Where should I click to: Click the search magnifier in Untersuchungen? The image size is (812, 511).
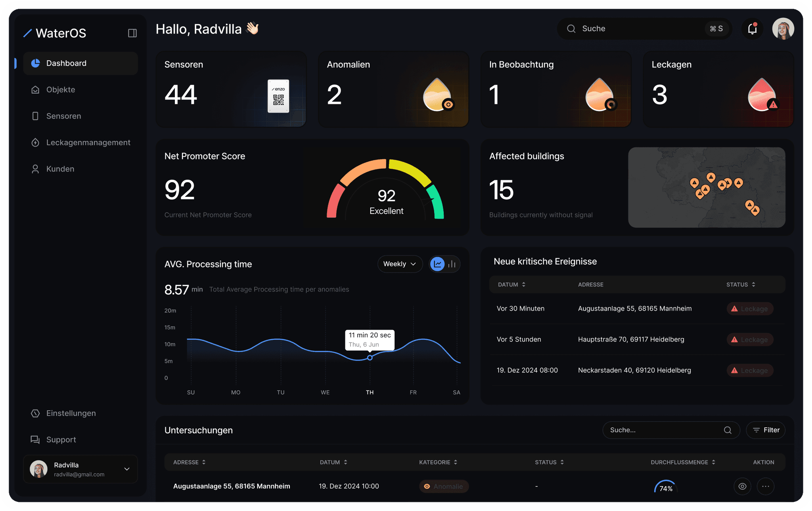[728, 430]
